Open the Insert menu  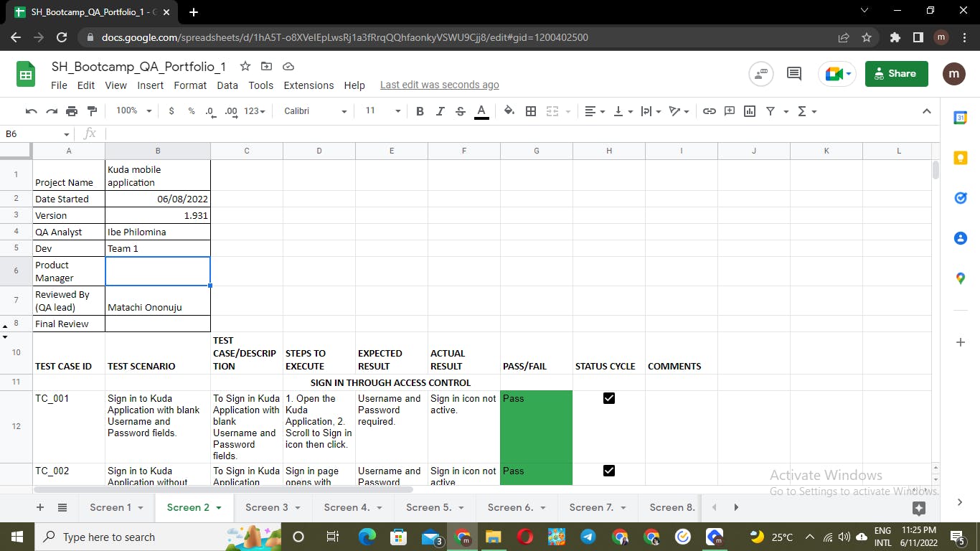151,85
